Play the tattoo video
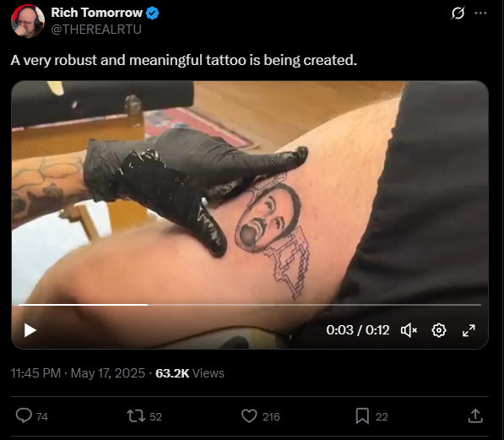Screen dimensions: 504x440 tap(30, 330)
